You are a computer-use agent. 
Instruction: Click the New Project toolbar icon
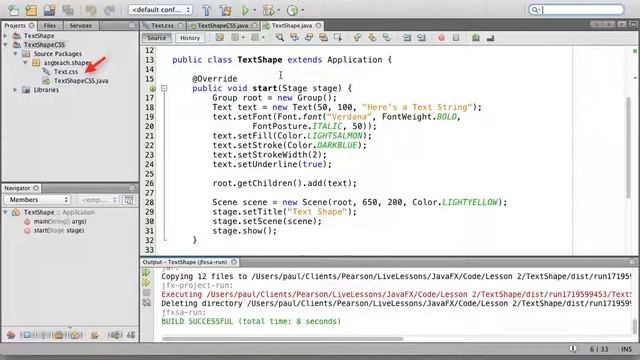[x=31, y=10]
